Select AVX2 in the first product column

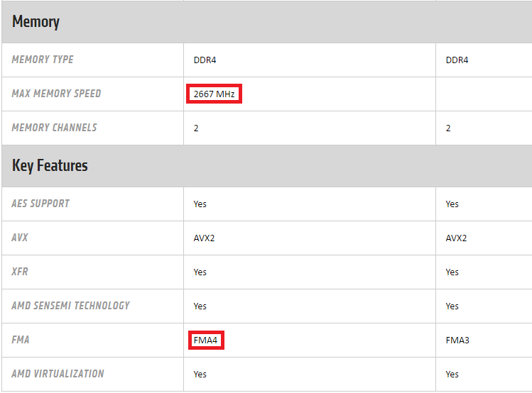pos(204,238)
